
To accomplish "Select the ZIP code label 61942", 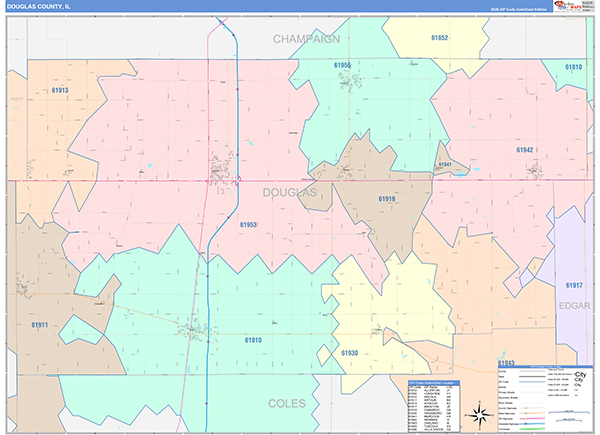I will point(525,150).
